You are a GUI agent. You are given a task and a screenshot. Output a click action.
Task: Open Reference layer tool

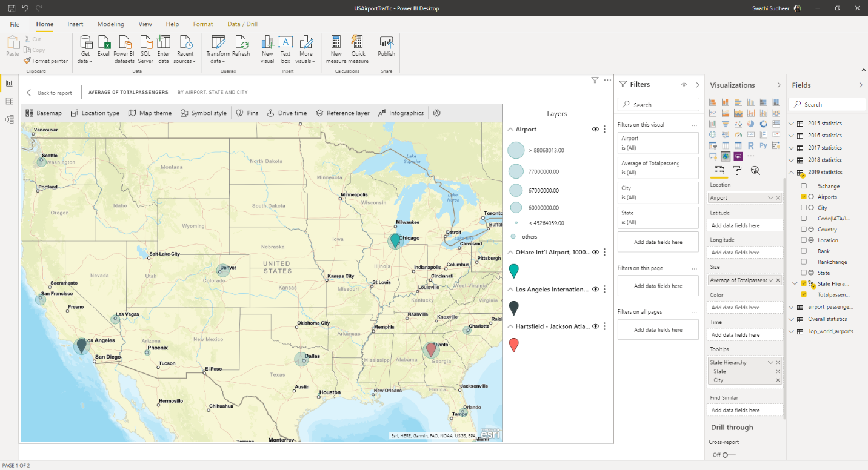(342, 113)
